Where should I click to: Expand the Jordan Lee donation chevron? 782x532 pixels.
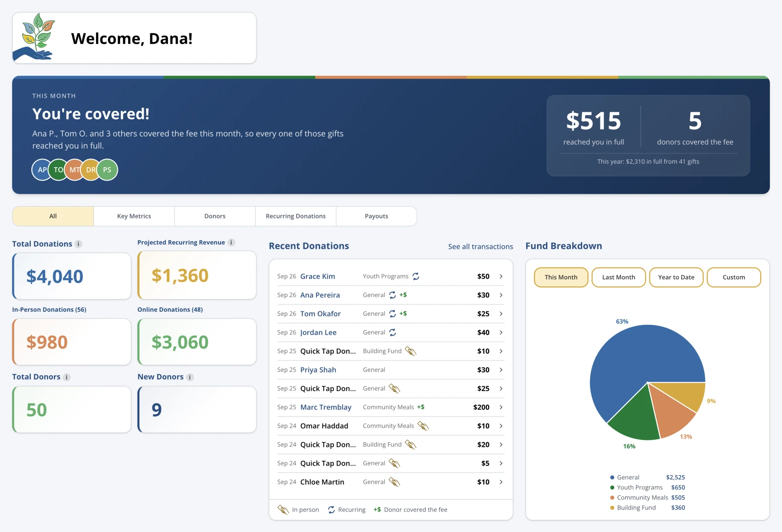coord(501,332)
